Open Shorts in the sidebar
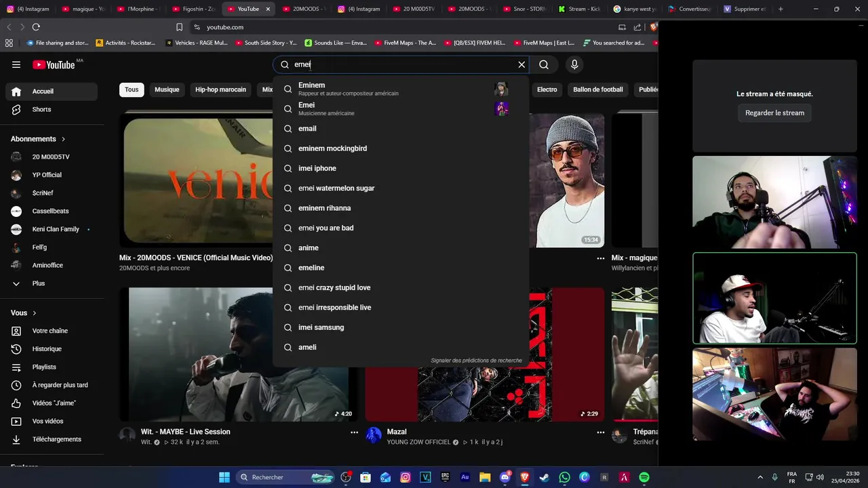Screen dimensions: 868x488 coord(52,109)
